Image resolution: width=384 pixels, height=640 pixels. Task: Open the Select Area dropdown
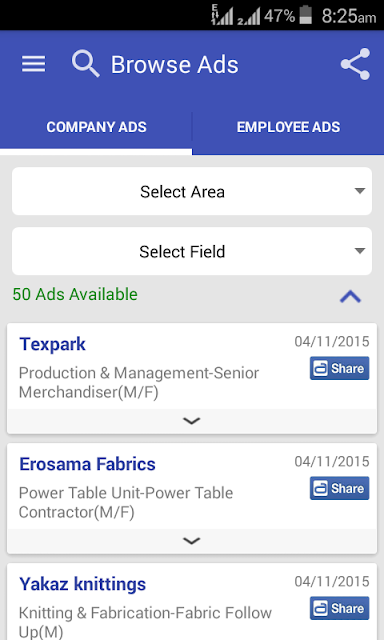click(x=192, y=191)
